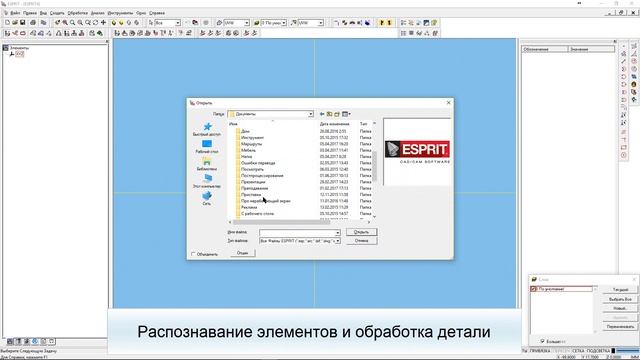Click the ESPRIT logo preview thumbnail
This screenshot has height=360, width=640.
point(417,152)
